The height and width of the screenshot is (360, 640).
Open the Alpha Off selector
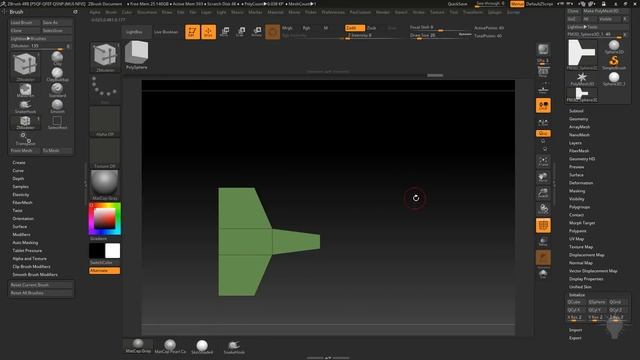click(x=105, y=122)
